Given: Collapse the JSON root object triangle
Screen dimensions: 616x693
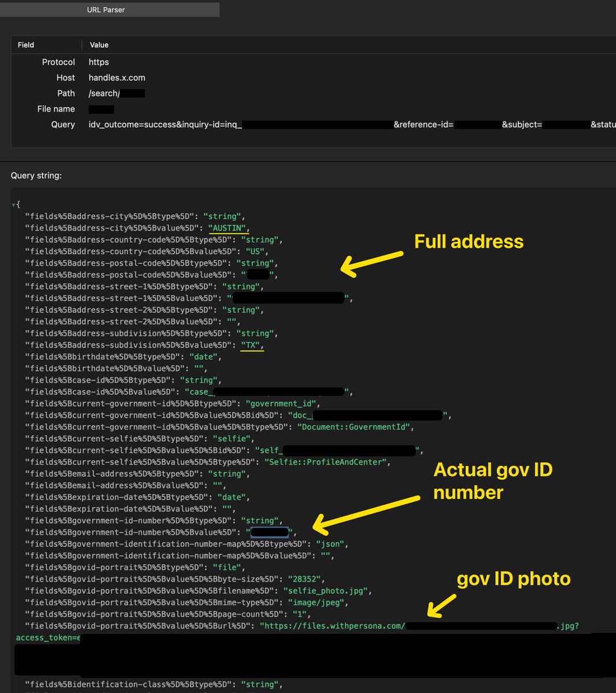Looking at the screenshot, I should tap(13, 204).
